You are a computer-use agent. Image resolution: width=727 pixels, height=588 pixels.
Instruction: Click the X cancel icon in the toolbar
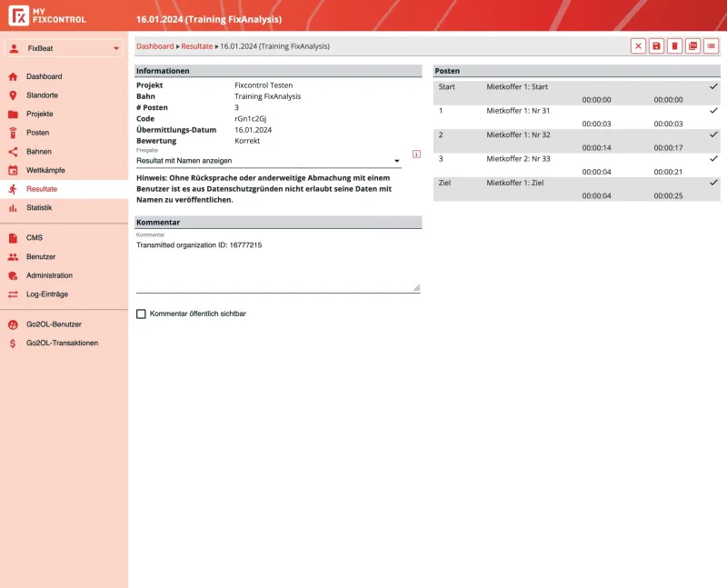[638, 46]
